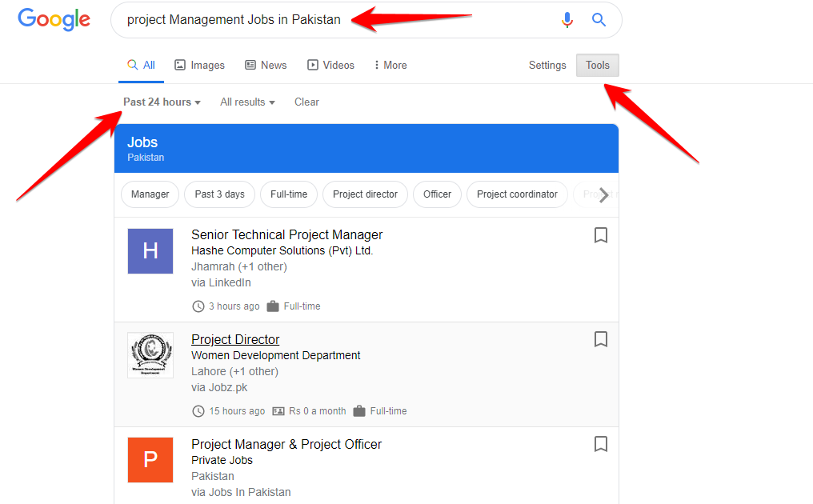Select the Project director filter chip
The width and height of the screenshot is (813, 504).
(x=365, y=194)
